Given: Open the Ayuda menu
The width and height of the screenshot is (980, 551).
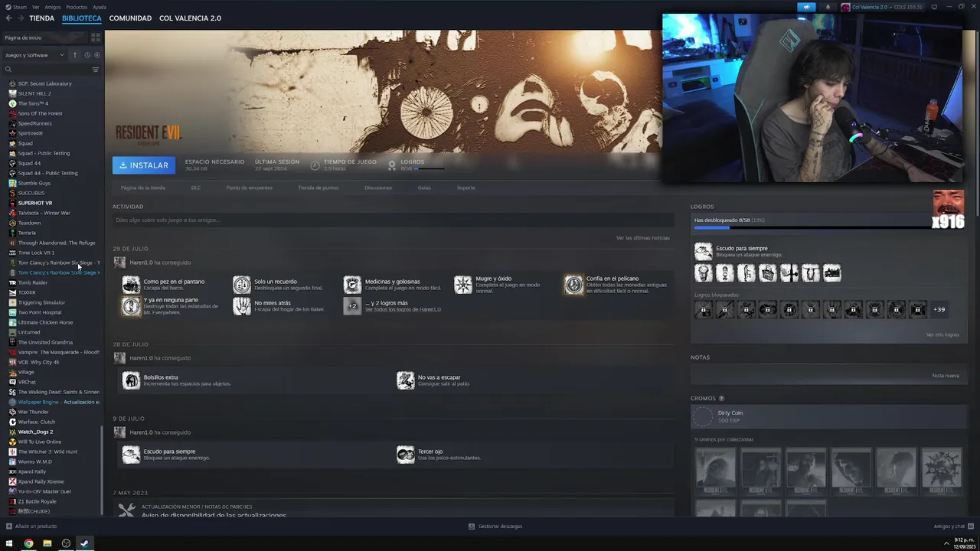Looking at the screenshot, I should point(100,7).
